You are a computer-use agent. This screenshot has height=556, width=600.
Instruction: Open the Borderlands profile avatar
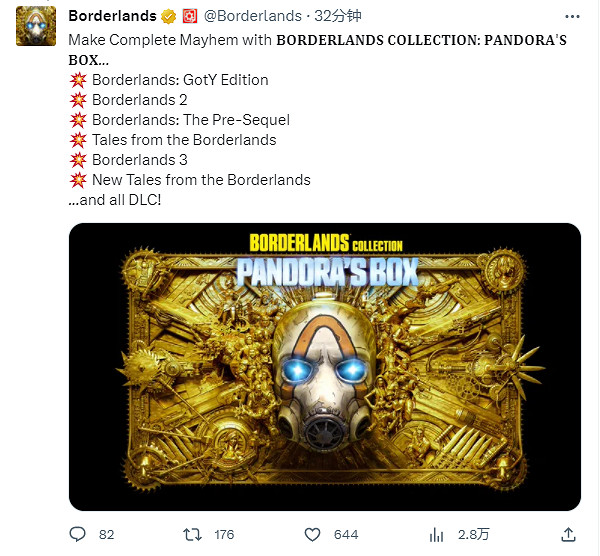click(x=36, y=26)
